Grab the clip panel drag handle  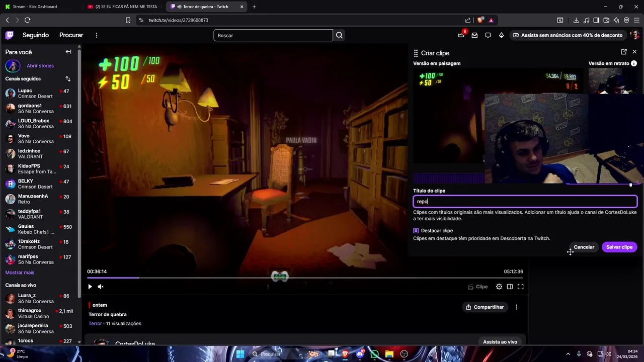(416, 53)
